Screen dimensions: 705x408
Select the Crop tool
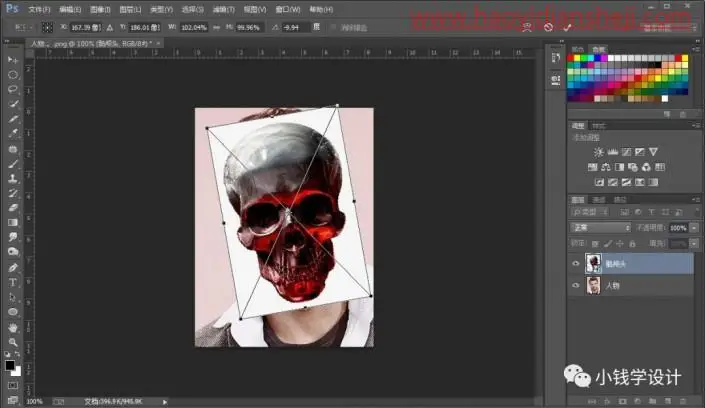13,119
